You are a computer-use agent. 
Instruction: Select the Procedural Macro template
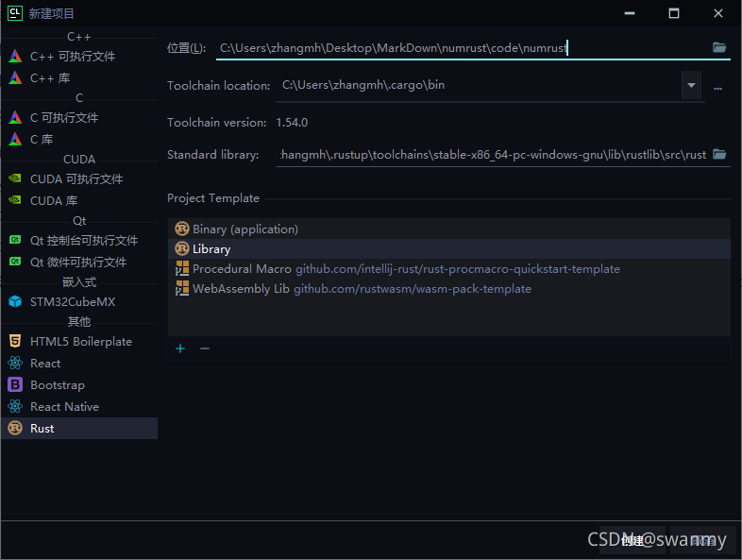point(449,269)
